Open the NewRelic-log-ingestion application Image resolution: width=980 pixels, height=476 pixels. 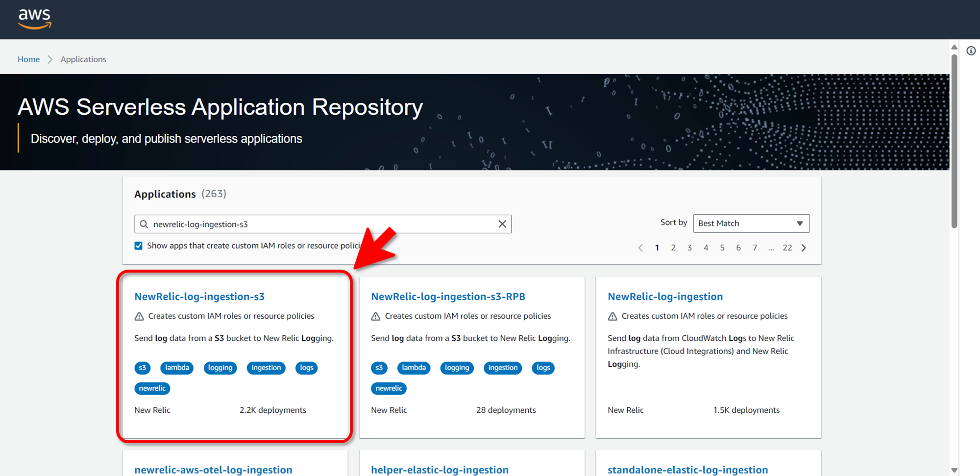[x=665, y=297]
